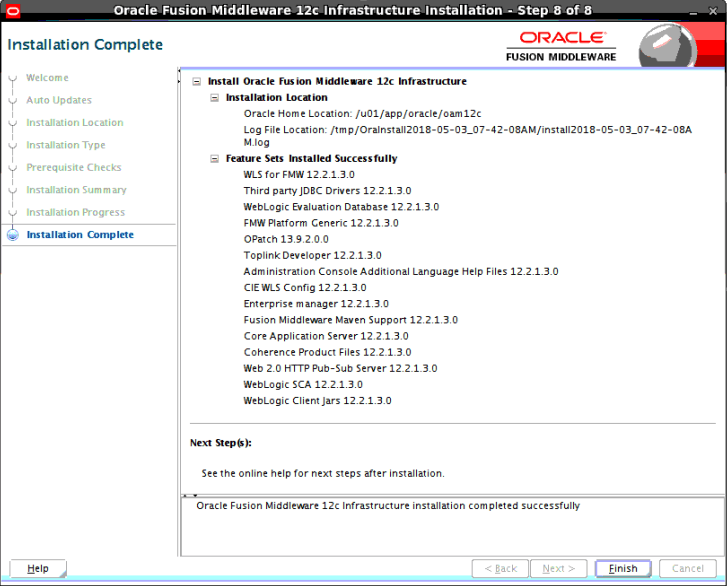The image size is (727, 586).
Task: Close the installer window
Action: (713, 11)
